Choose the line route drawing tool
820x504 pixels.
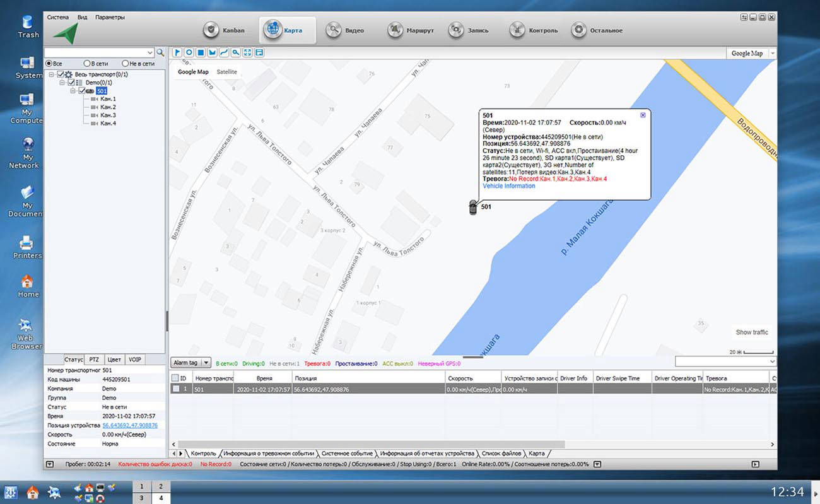[x=223, y=52]
